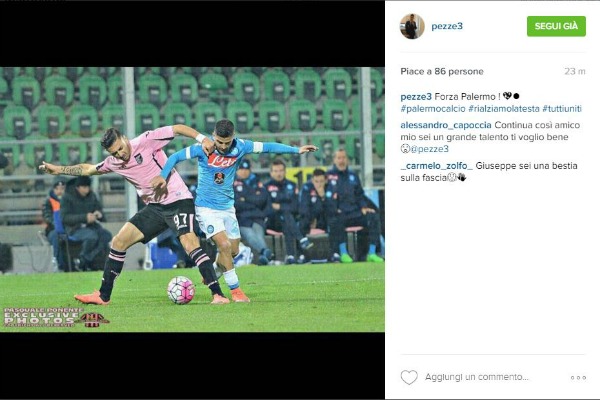The image size is (600, 400).
Task: Click the pezze3 profile avatar
Action: (x=412, y=26)
